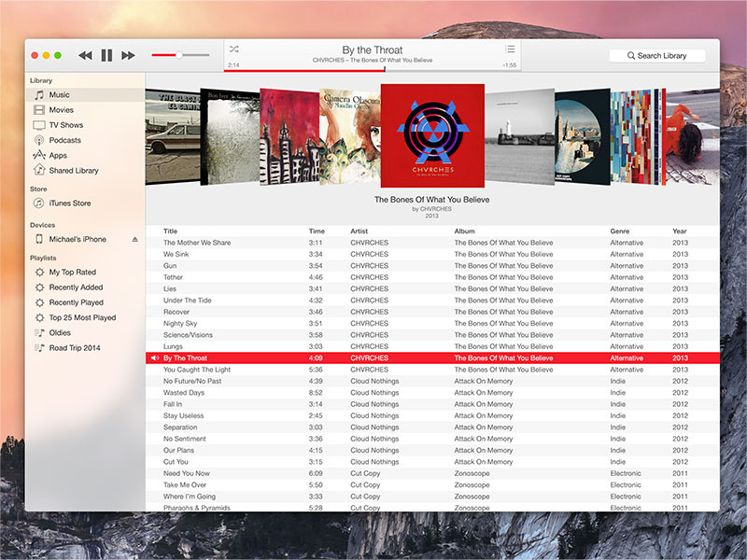Select the song Nighty Sky
This screenshot has width=747, height=560.
click(x=432, y=323)
